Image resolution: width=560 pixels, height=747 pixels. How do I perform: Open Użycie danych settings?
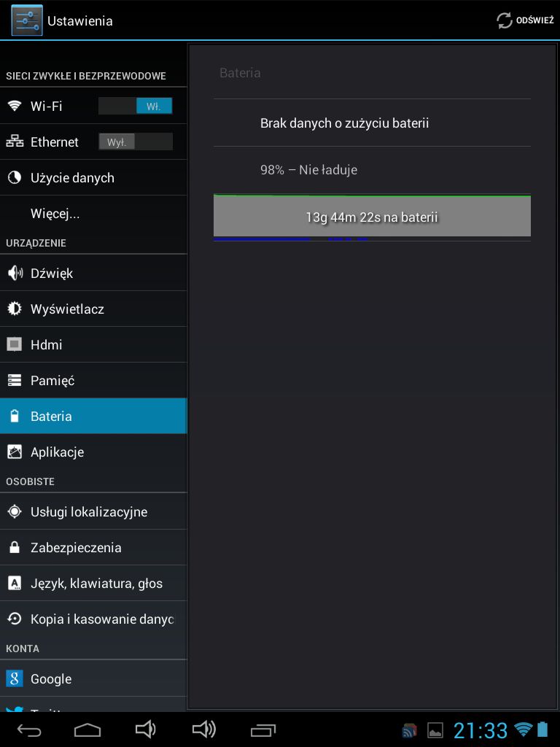[93, 178]
